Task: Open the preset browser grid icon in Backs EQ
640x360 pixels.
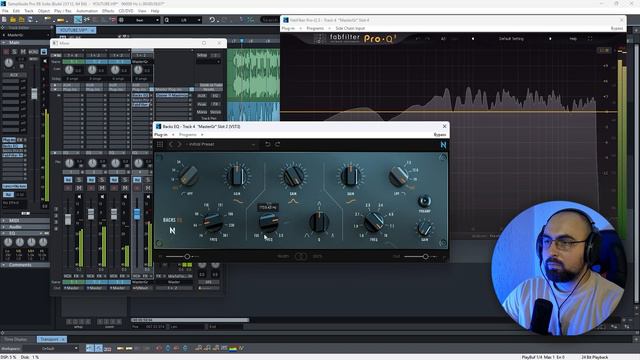Action: coord(160,144)
